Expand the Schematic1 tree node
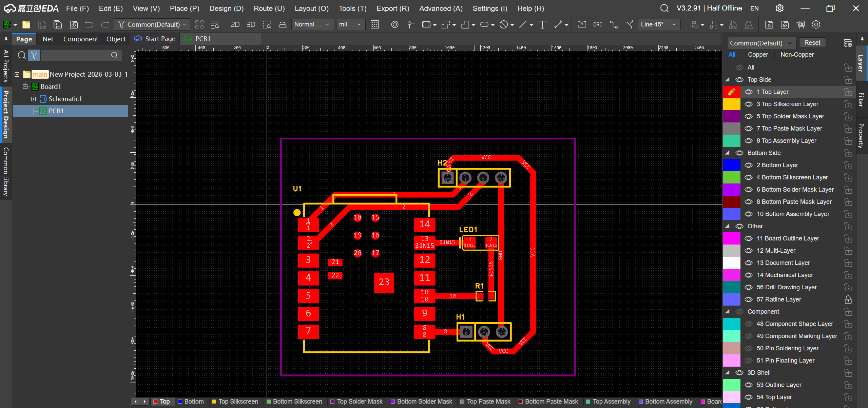 pos(33,99)
